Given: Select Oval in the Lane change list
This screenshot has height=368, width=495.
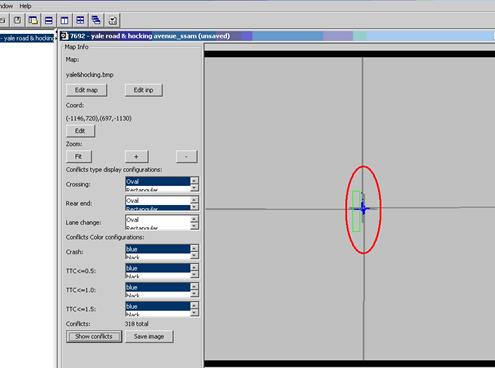Looking at the screenshot, I should (158, 220).
